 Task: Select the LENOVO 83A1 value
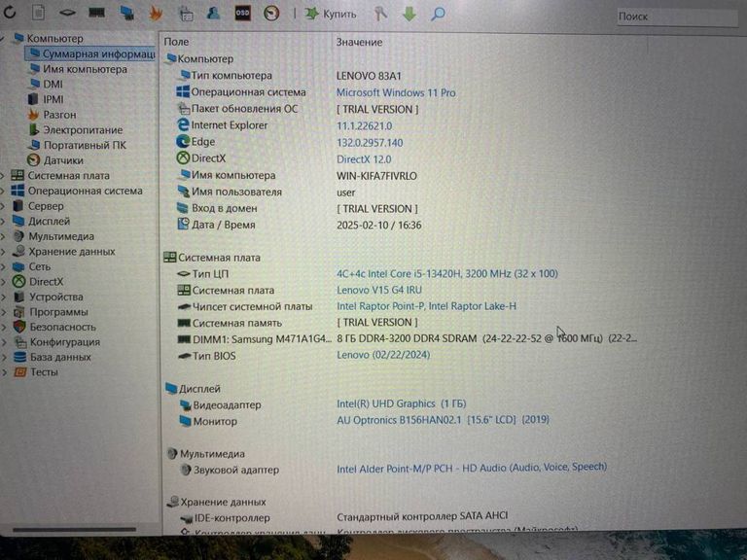click(x=369, y=76)
